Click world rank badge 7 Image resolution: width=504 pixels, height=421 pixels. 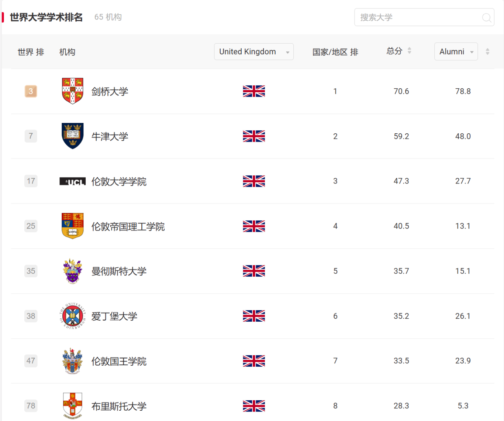pyautogui.click(x=31, y=136)
